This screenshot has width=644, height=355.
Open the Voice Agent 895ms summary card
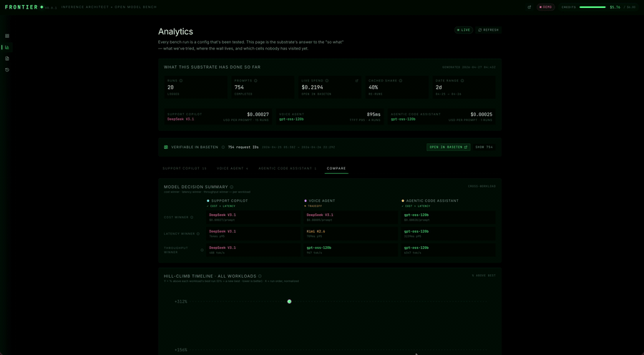[330, 117]
